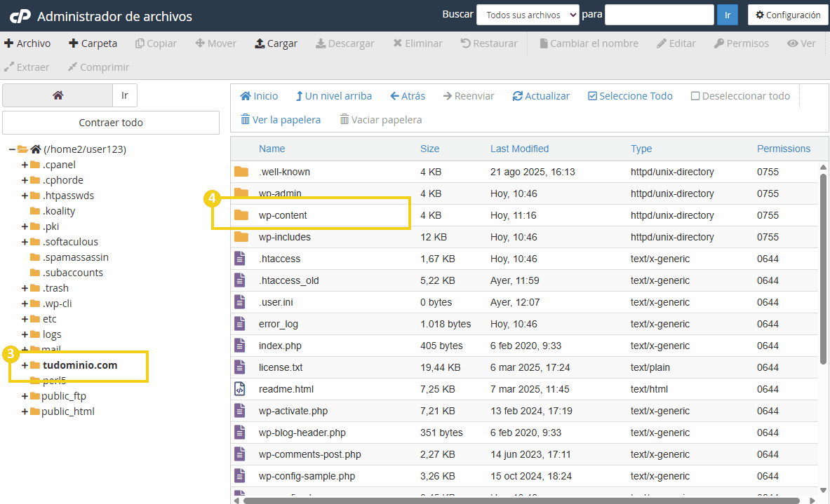
Task: Expand the tudominio.com tree folder
Action: [25, 365]
